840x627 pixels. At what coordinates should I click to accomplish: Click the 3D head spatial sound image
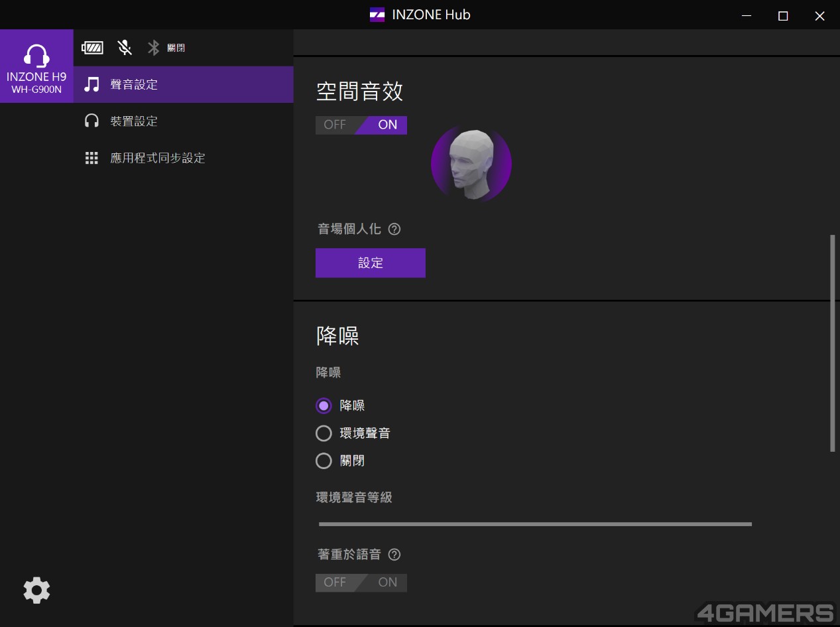tap(471, 163)
